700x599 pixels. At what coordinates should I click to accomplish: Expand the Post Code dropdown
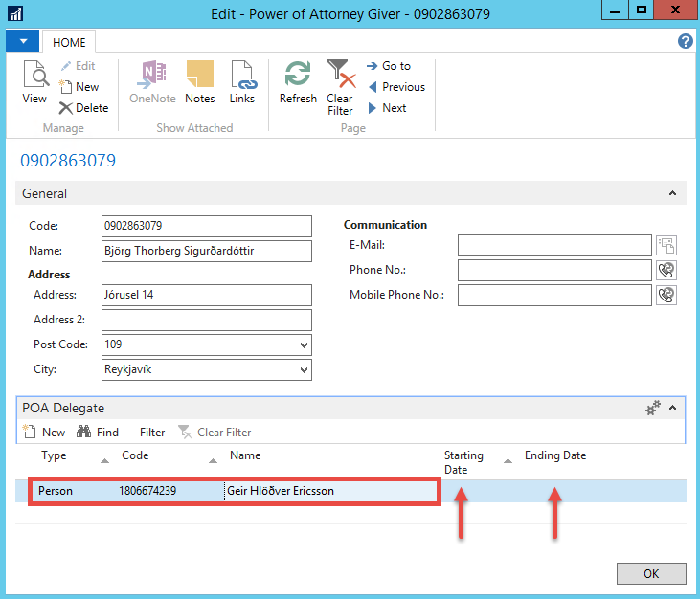(305, 344)
